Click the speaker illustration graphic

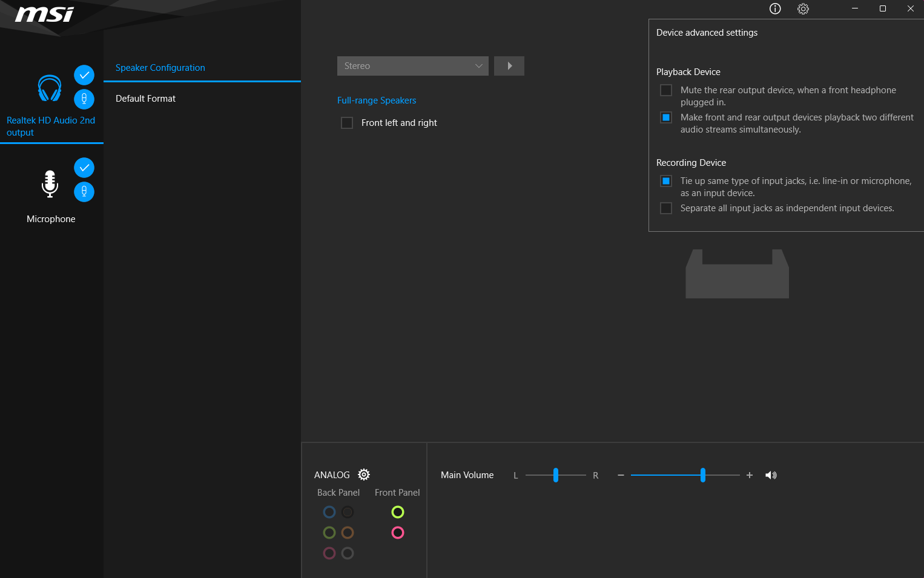737,274
